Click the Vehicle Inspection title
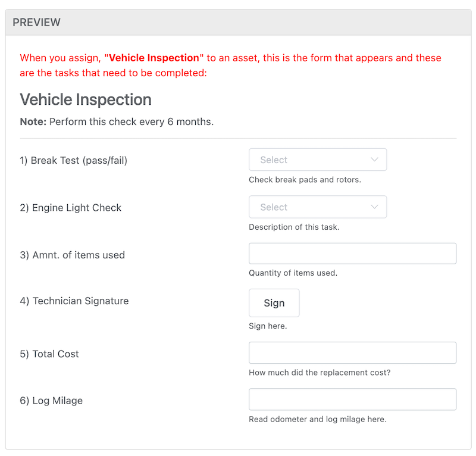 point(85,99)
